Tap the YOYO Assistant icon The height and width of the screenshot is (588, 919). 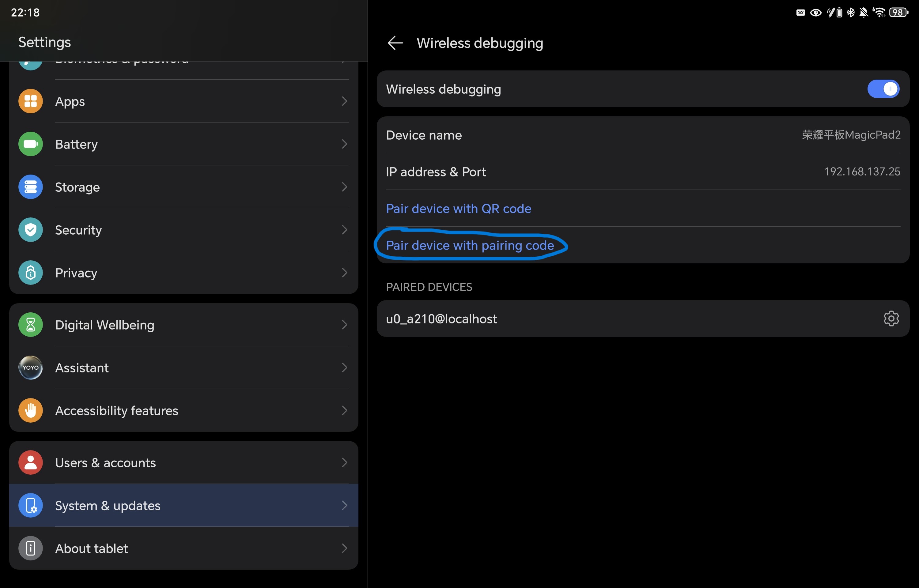pyautogui.click(x=31, y=368)
